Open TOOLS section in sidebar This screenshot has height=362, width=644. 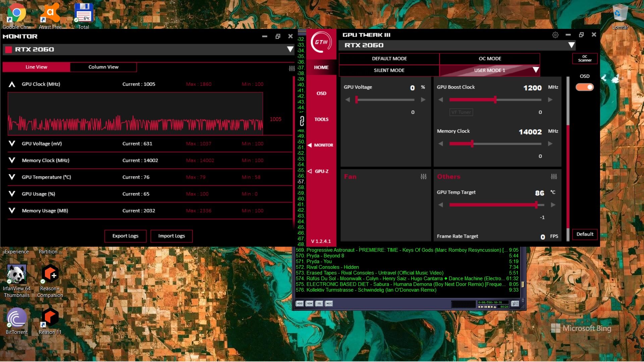(321, 119)
